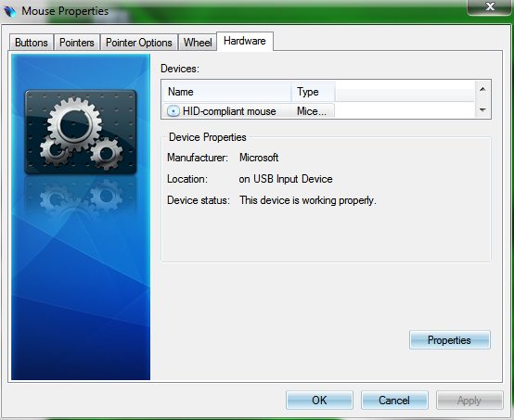Image resolution: width=514 pixels, height=420 pixels.
Task: Click the device status text
Action: (x=308, y=200)
